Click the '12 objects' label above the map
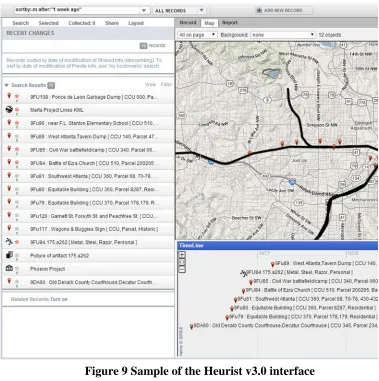 pyautogui.click(x=330, y=35)
